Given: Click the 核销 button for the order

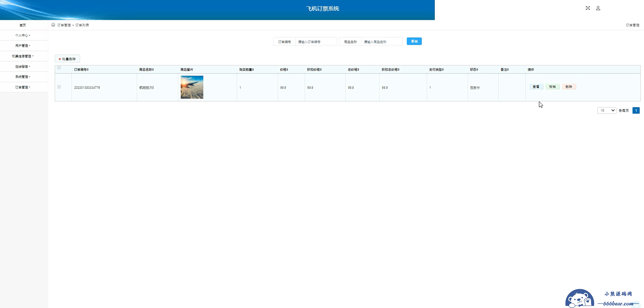Looking at the screenshot, I should 552,87.
